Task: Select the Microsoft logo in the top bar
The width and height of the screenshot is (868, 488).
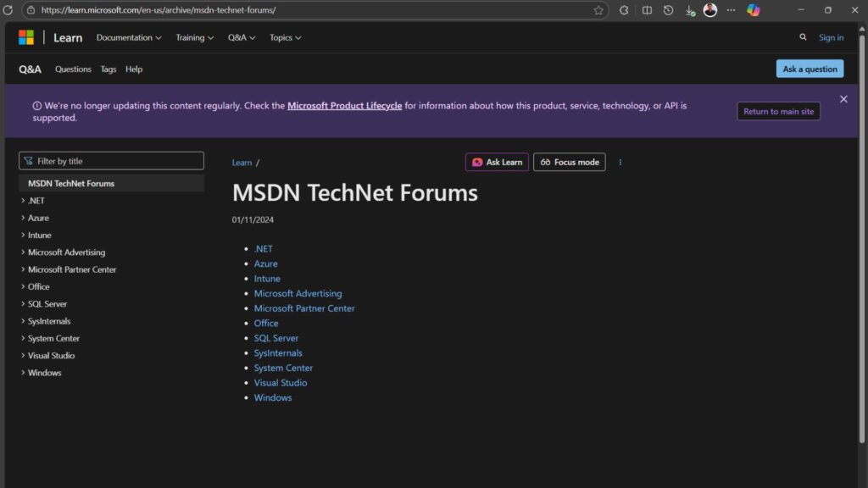Action: 26,37
